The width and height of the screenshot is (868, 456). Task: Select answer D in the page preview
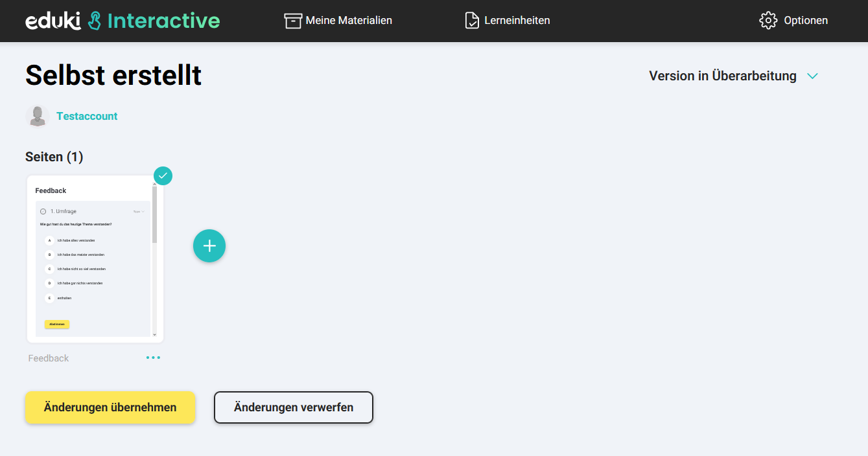tap(49, 283)
